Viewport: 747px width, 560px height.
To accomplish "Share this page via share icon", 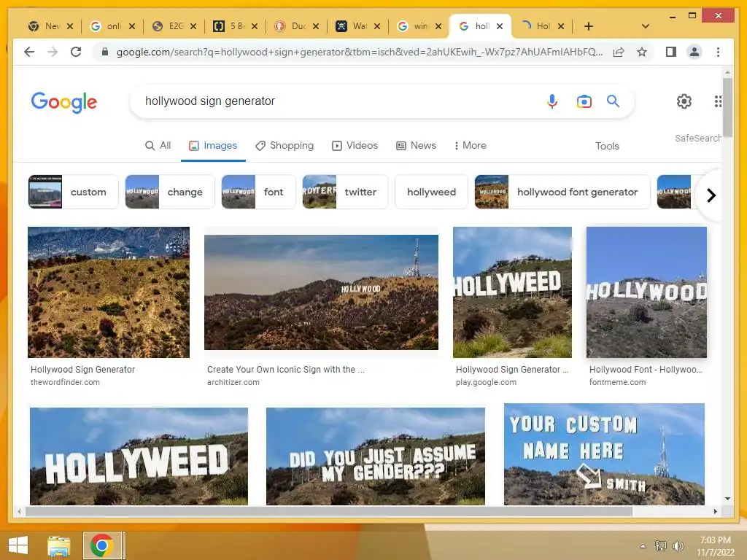I will [619, 52].
